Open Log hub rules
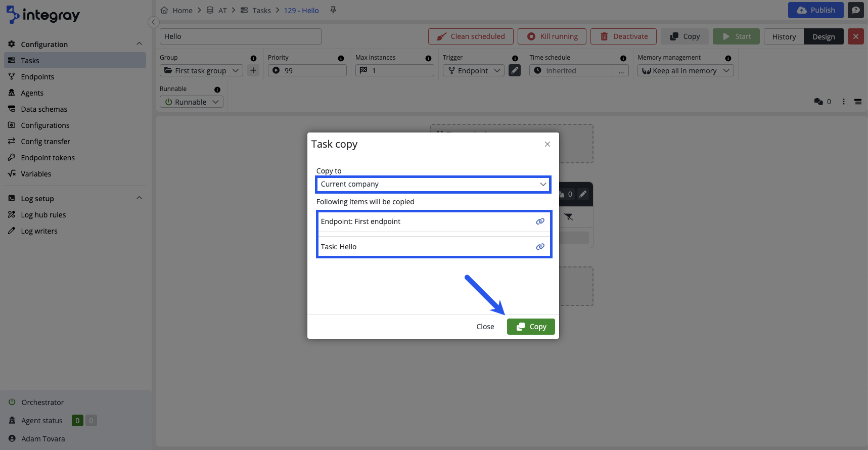This screenshot has height=450, width=868. tap(75, 215)
